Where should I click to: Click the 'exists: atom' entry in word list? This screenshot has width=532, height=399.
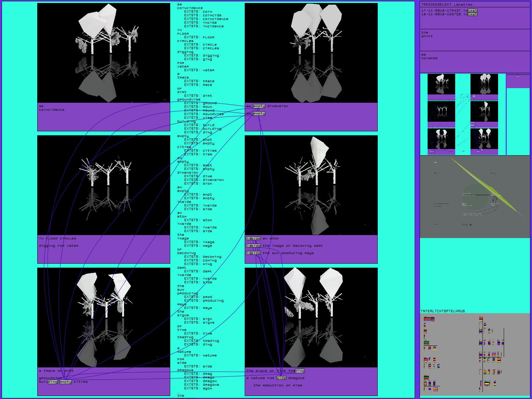(x=198, y=220)
